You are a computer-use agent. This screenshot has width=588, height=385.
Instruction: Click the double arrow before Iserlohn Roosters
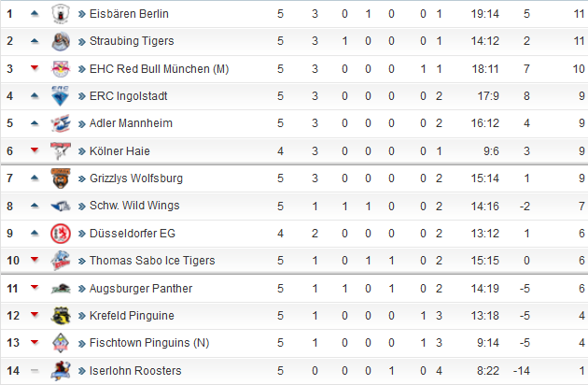pos(82,371)
